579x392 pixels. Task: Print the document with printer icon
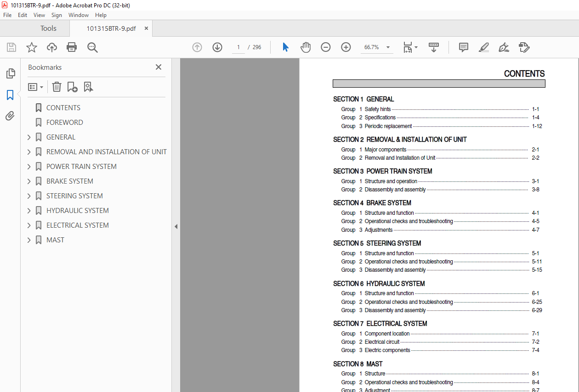tap(72, 47)
